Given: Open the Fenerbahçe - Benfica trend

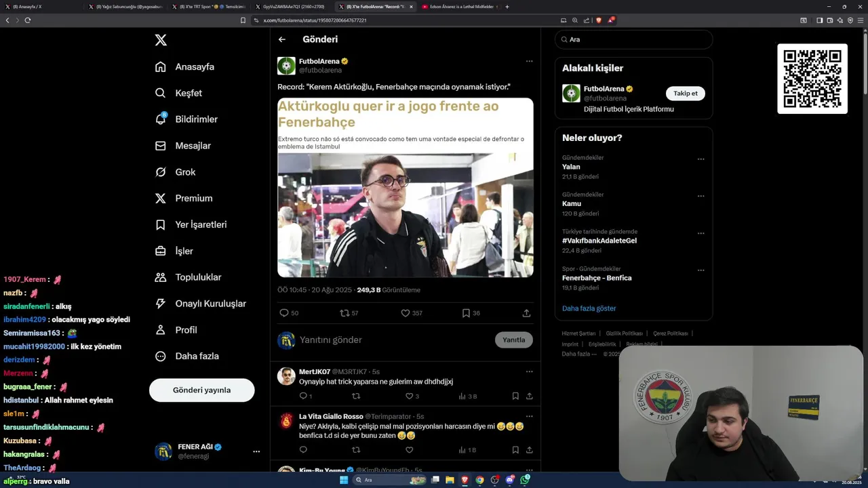Looking at the screenshot, I should (597, 278).
